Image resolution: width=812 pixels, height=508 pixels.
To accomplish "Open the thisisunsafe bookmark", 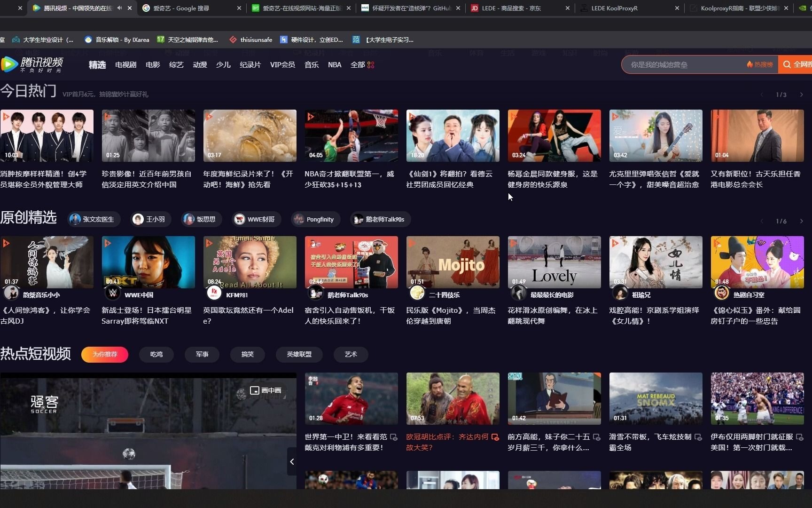I will pyautogui.click(x=250, y=40).
